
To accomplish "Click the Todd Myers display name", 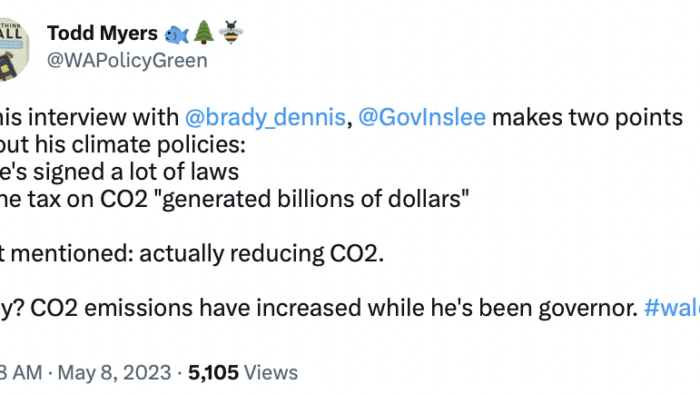I will point(102,33).
